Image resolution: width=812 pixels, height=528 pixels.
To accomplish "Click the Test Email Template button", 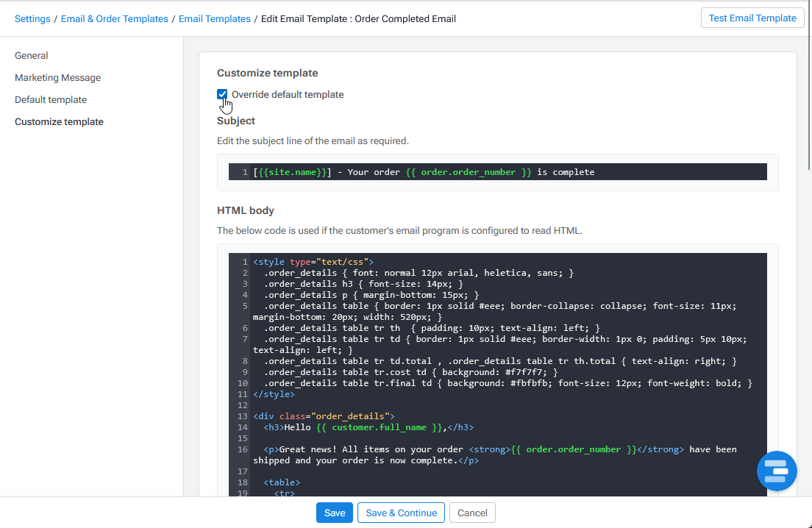I will 752,18.
